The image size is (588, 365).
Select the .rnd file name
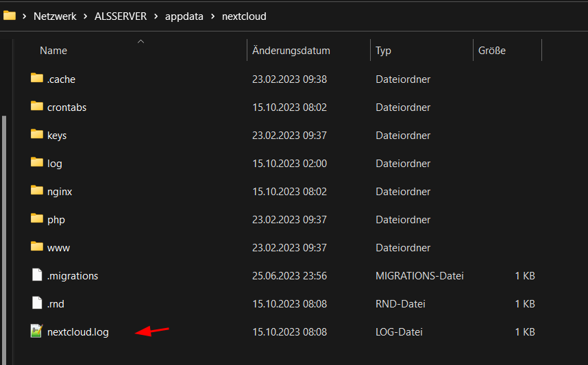56,304
